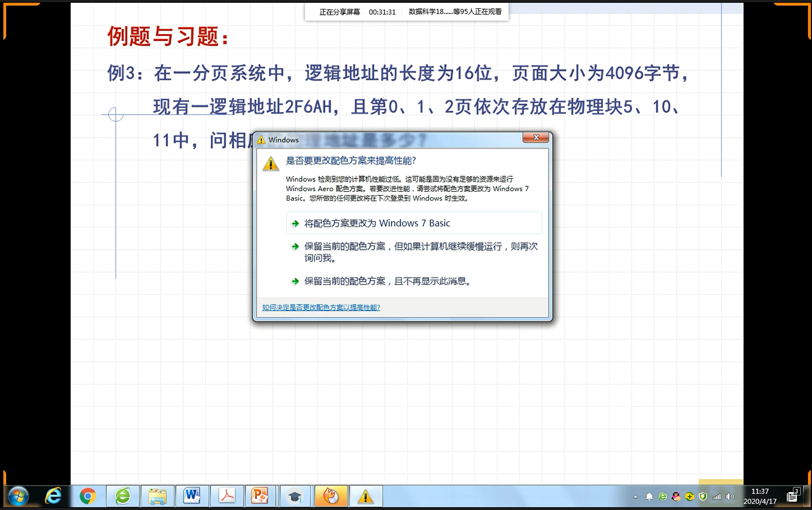
Task: Show hidden tray icons arrow
Action: click(635, 497)
